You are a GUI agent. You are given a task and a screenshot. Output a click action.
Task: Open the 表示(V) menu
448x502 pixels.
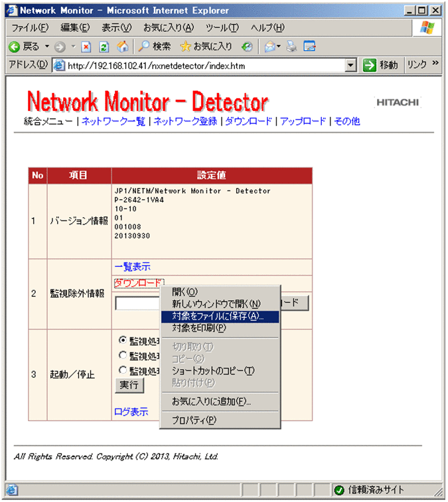coord(117,28)
